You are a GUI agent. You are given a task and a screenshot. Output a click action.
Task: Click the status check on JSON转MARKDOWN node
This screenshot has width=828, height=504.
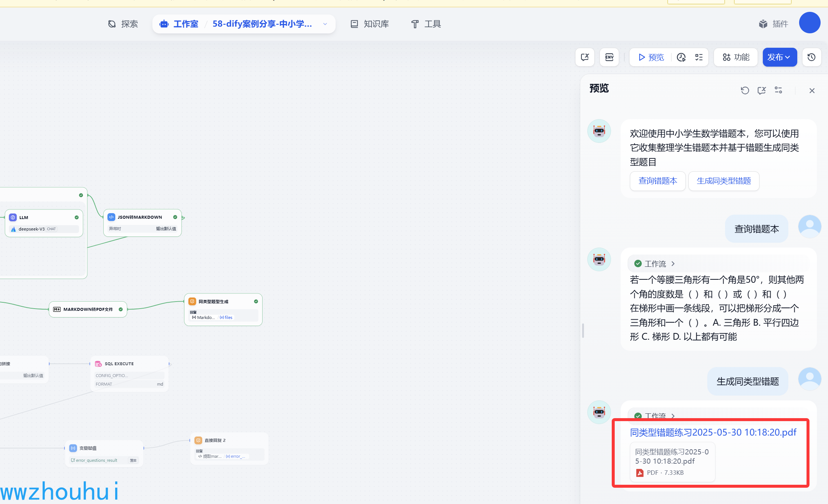pyautogui.click(x=175, y=217)
